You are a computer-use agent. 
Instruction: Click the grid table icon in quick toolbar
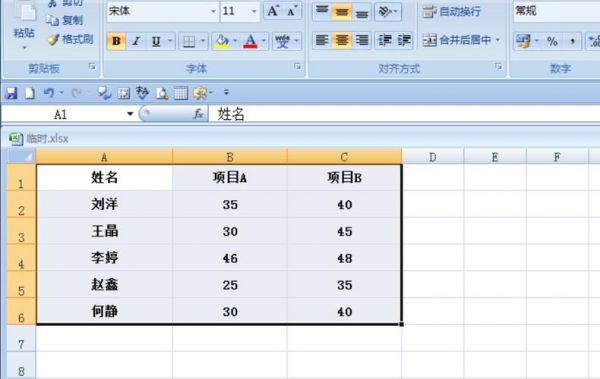point(181,93)
